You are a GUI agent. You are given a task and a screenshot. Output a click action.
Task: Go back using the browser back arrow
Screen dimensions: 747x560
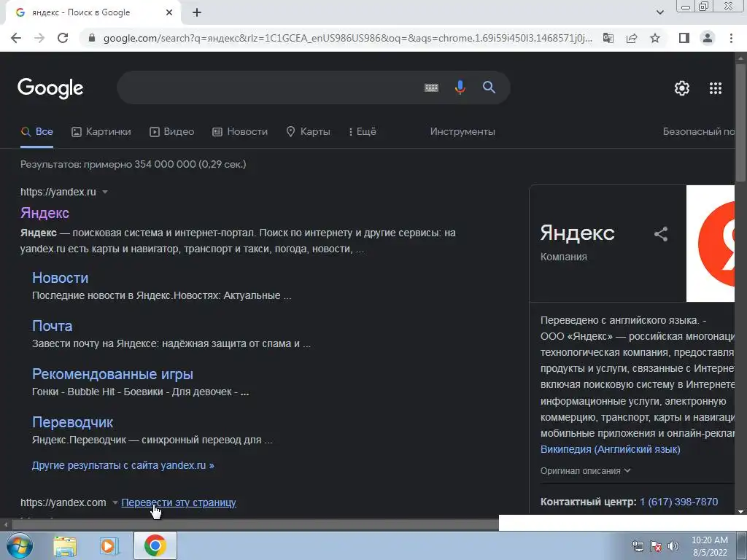pos(16,38)
